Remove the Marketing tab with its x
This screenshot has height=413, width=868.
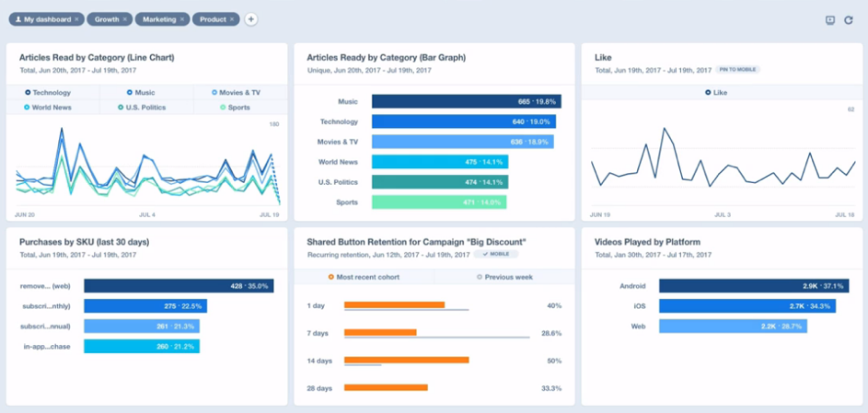coord(182,18)
